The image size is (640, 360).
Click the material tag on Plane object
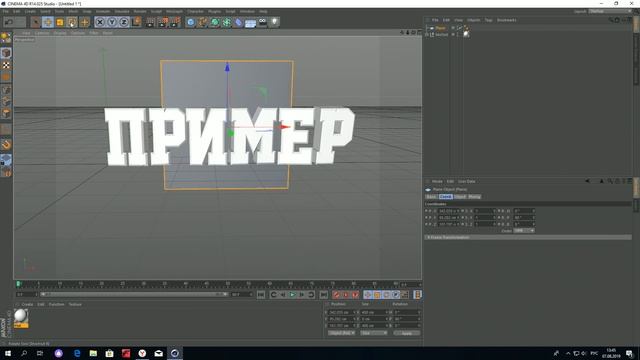[466, 28]
